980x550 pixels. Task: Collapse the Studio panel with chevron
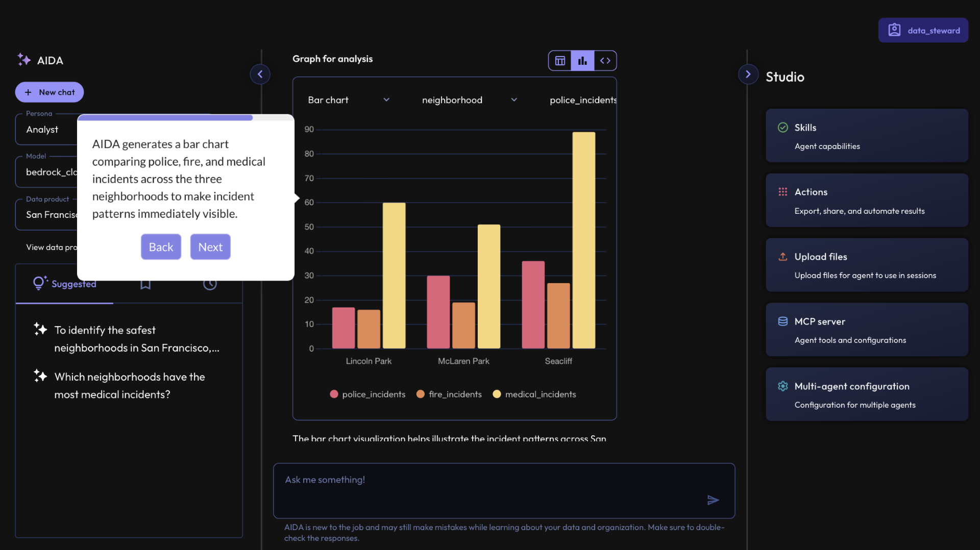point(748,74)
